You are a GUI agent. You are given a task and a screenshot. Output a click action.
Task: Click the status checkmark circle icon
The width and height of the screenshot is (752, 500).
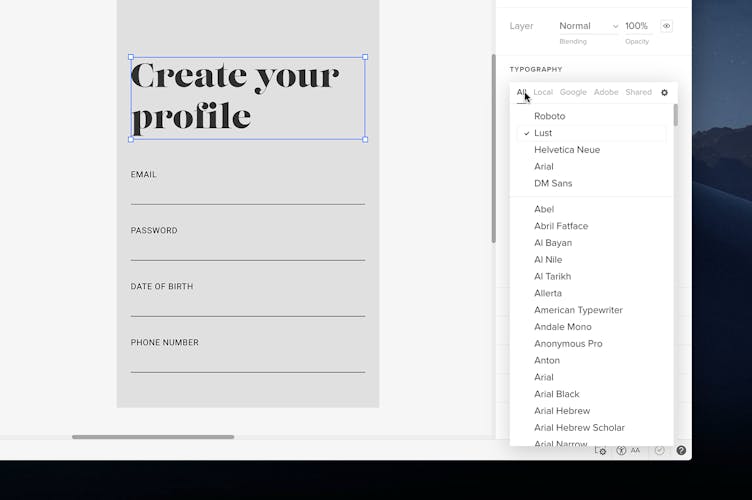(x=660, y=451)
